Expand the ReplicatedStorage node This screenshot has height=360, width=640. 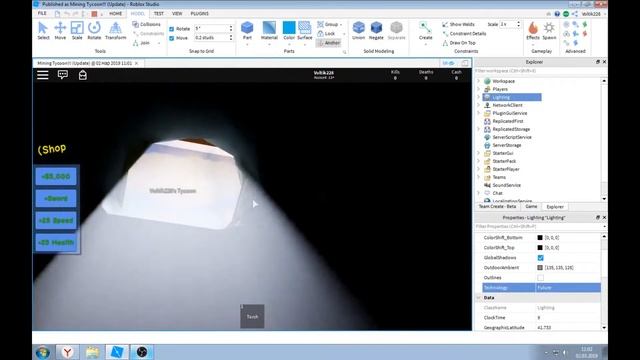pyautogui.click(x=478, y=129)
